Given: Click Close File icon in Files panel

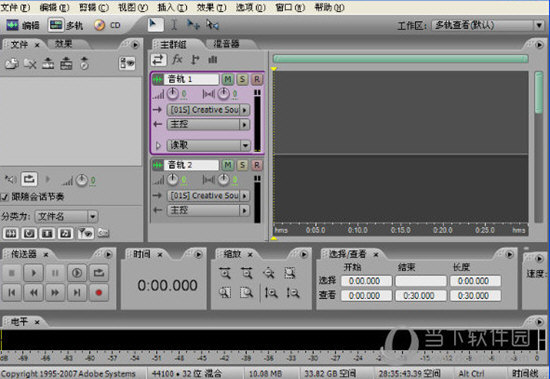Looking at the screenshot, I should tap(30, 64).
